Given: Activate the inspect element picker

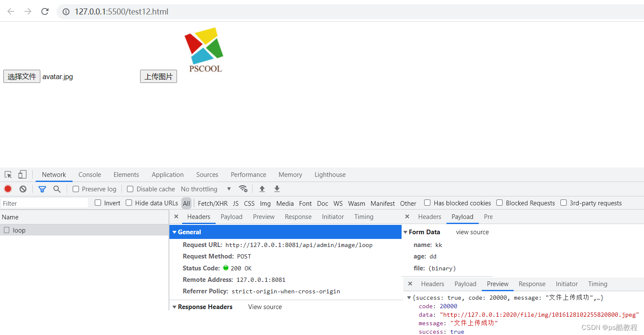Looking at the screenshot, I should [x=8, y=175].
